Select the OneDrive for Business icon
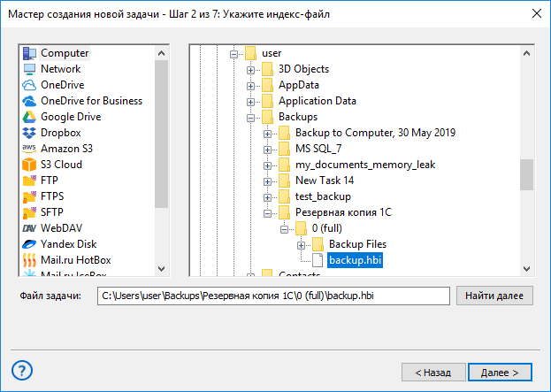This screenshot has width=551, height=392. pos(29,101)
